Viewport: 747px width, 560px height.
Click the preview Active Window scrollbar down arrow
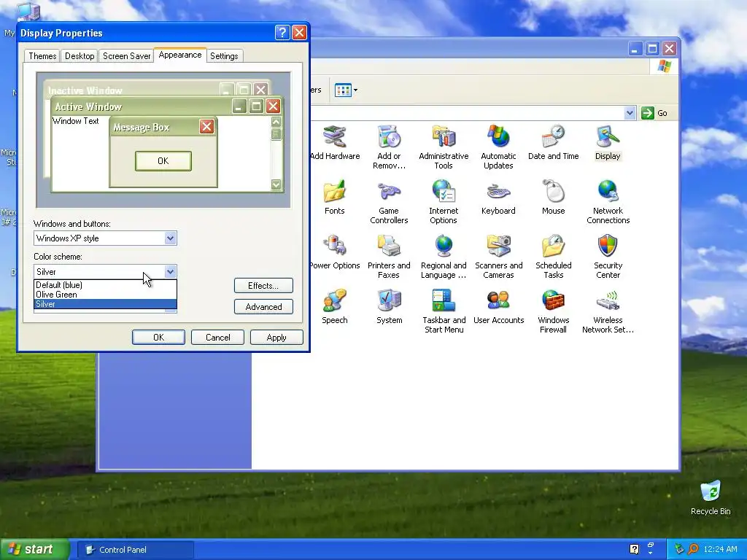tap(276, 184)
